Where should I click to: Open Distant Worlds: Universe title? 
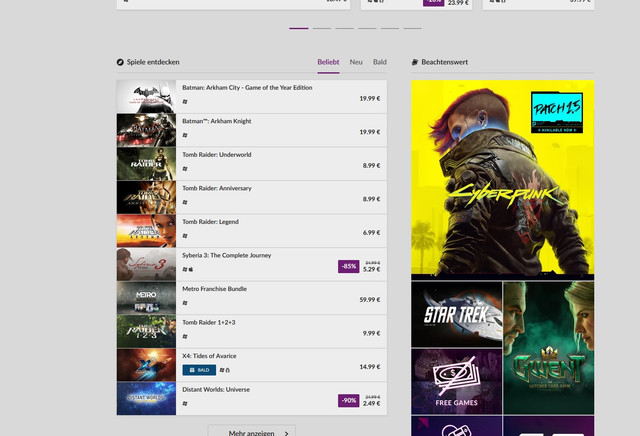[216, 389]
